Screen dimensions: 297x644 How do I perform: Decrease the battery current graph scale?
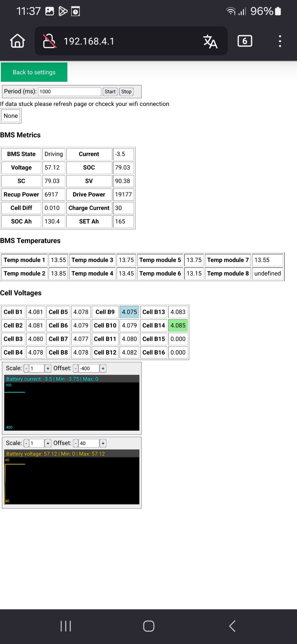[x=26, y=368]
